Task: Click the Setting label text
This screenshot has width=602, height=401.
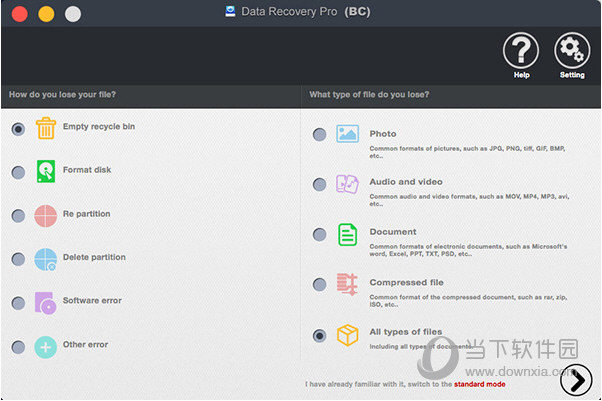Action: click(x=572, y=75)
